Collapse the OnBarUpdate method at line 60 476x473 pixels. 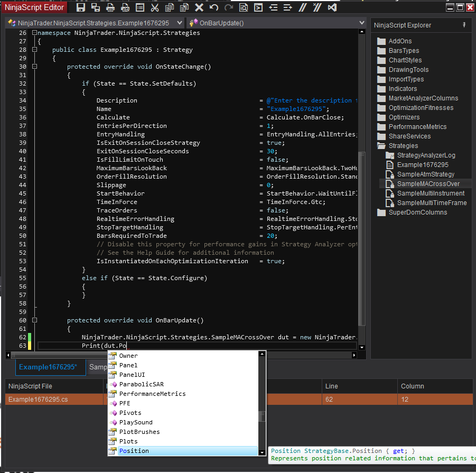point(35,320)
